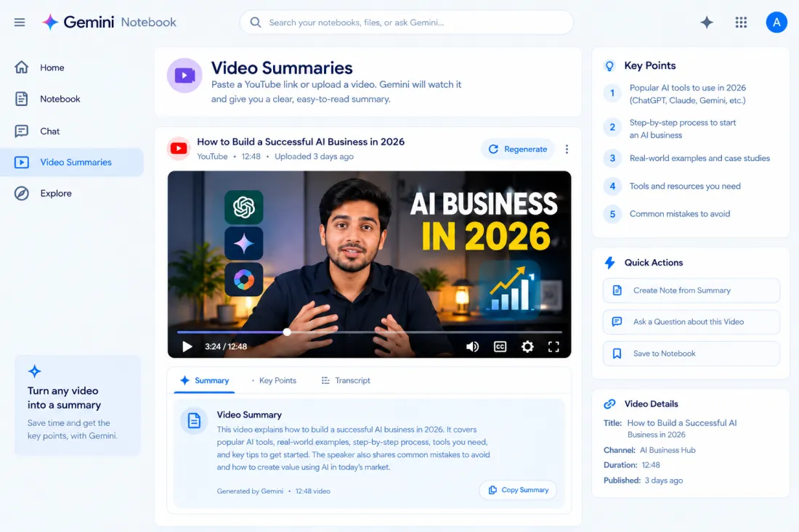Click the Turn any video into a summary card
The height and width of the screenshot is (532, 799).
click(x=78, y=405)
